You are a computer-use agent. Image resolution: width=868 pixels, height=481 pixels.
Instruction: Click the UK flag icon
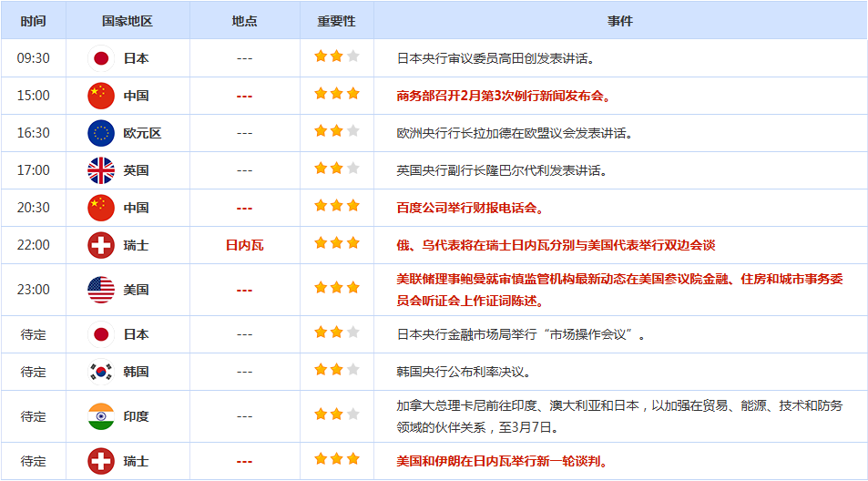coord(101,170)
